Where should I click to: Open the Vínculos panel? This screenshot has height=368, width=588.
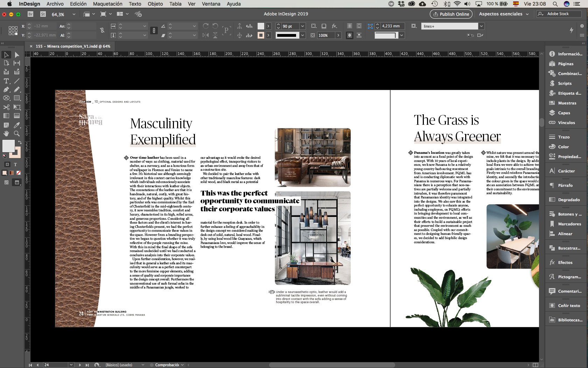click(x=566, y=123)
